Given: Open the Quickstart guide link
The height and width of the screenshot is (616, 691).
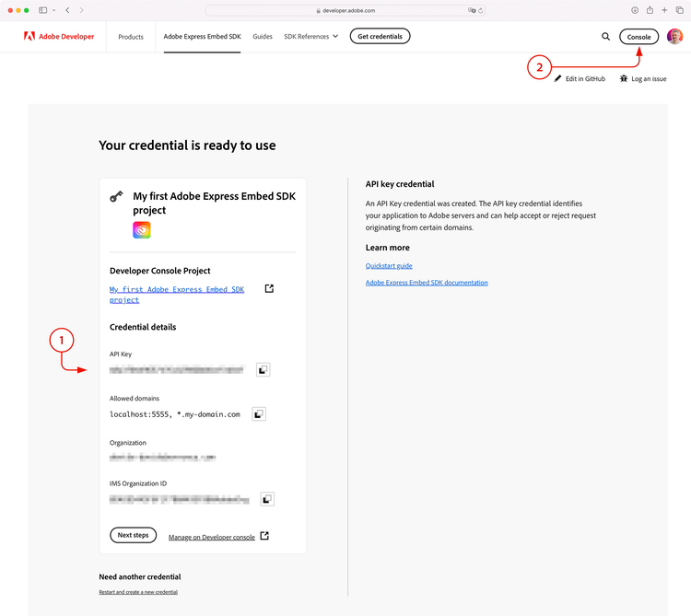Looking at the screenshot, I should [389, 265].
